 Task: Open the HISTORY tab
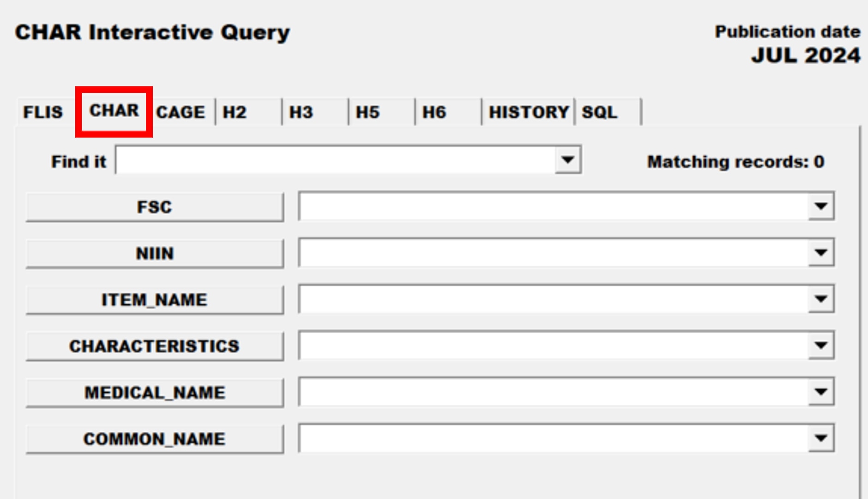[528, 112]
